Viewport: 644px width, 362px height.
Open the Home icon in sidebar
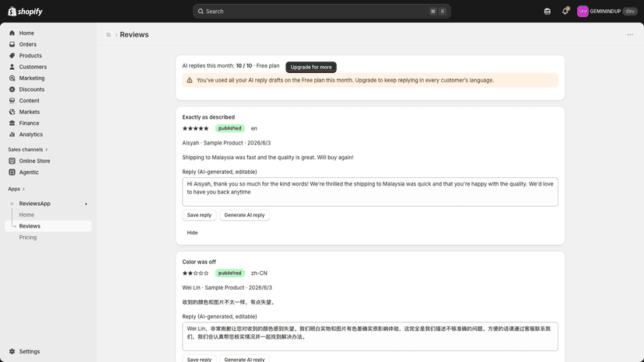tap(12, 33)
